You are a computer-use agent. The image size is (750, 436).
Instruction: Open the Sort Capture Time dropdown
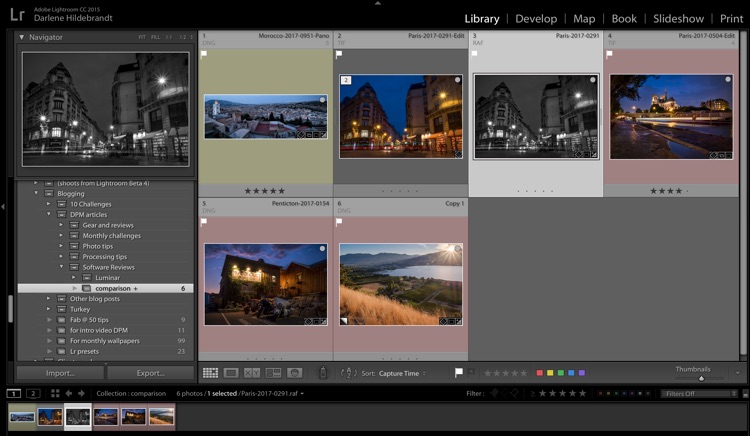402,373
